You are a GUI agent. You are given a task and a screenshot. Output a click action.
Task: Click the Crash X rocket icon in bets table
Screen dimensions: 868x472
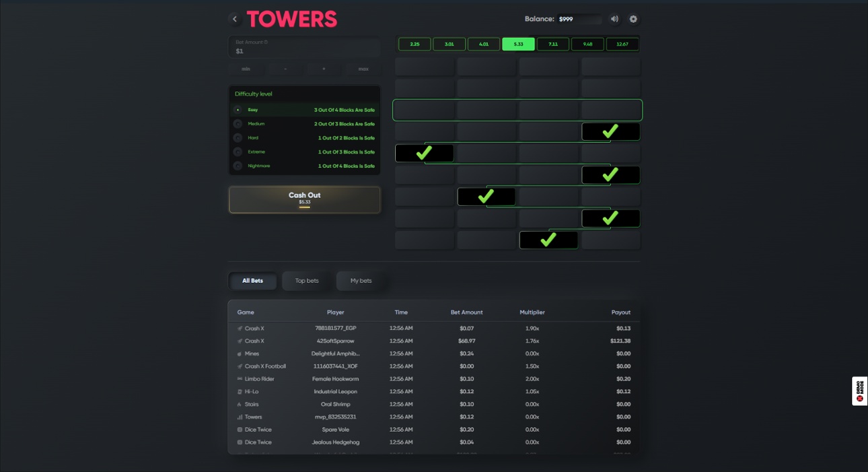(x=240, y=328)
